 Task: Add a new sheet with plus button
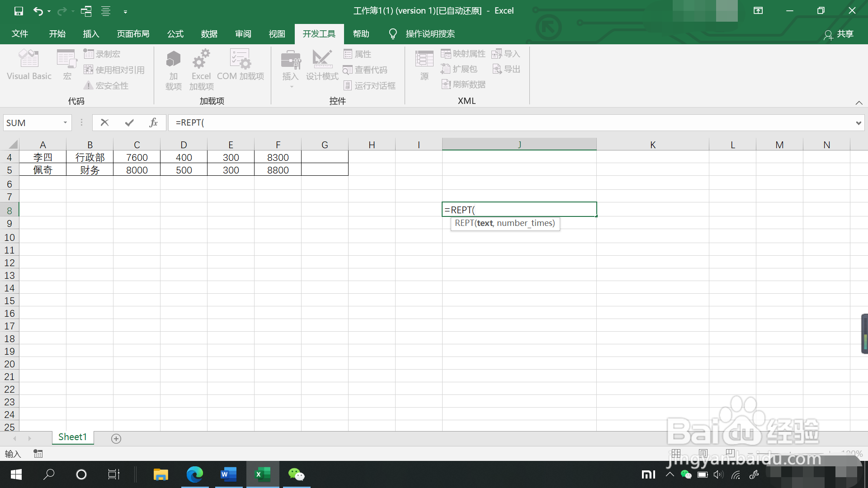tap(116, 439)
